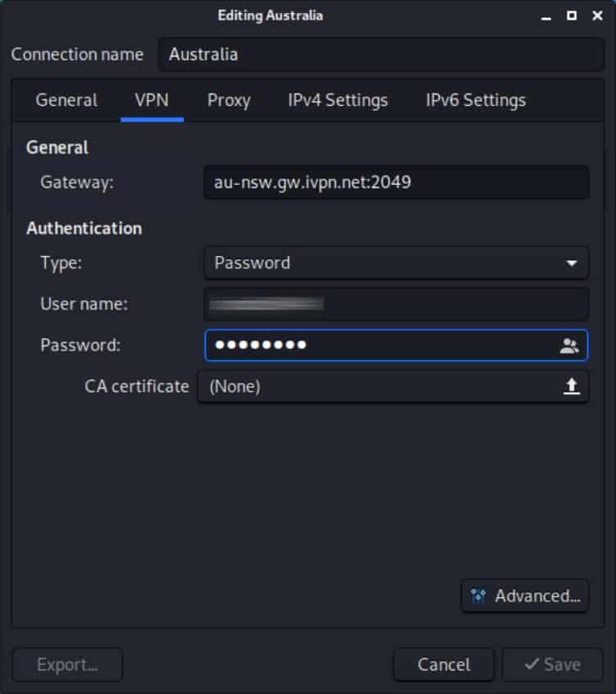616x694 pixels.
Task: Click the Save button
Action: point(552,664)
